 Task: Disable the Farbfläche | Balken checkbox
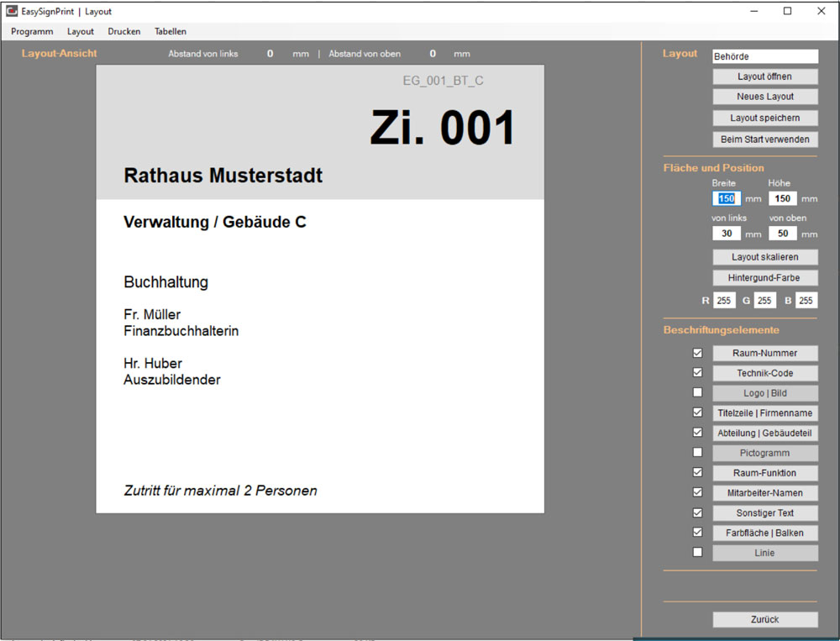pos(697,532)
